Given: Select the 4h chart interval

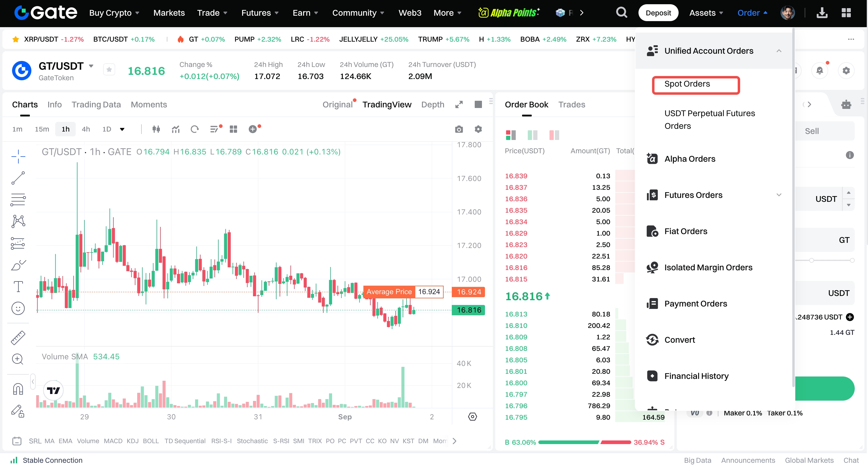Looking at the screenshot, I should click(x=86, y=129).
